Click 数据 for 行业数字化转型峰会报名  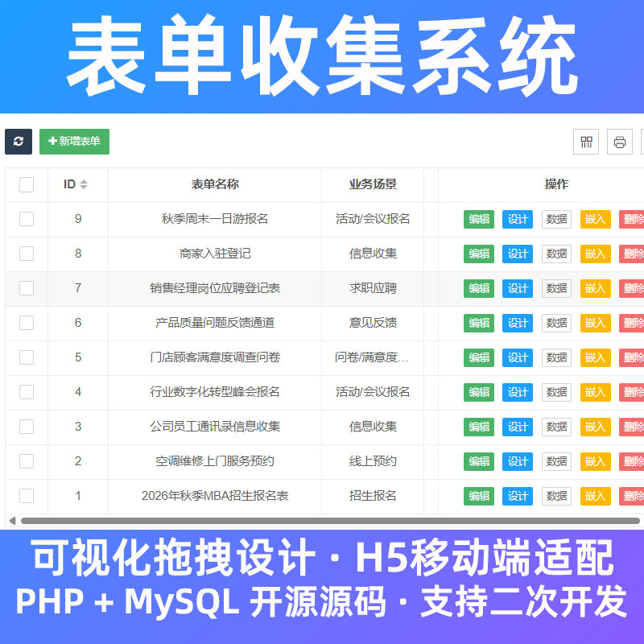click(556, 392)
